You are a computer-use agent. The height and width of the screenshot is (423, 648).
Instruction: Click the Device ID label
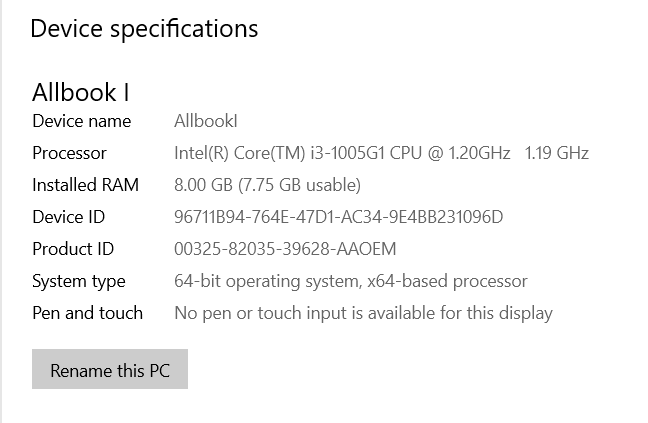click(x=68, y=217)
